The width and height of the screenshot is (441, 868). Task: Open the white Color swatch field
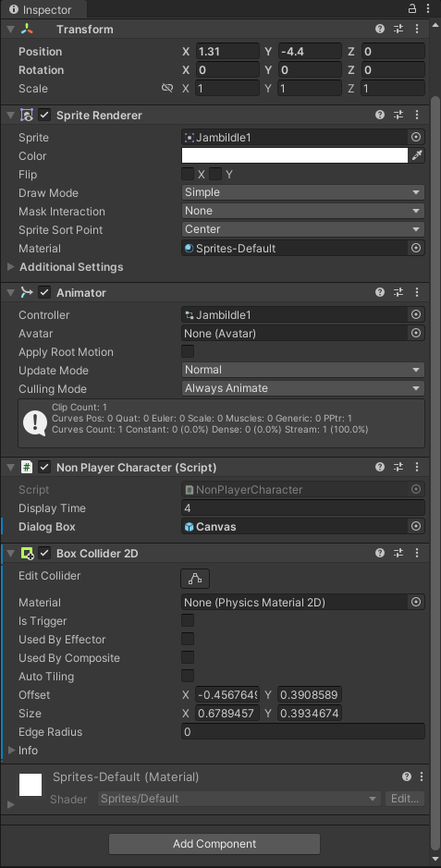point(295,155)
